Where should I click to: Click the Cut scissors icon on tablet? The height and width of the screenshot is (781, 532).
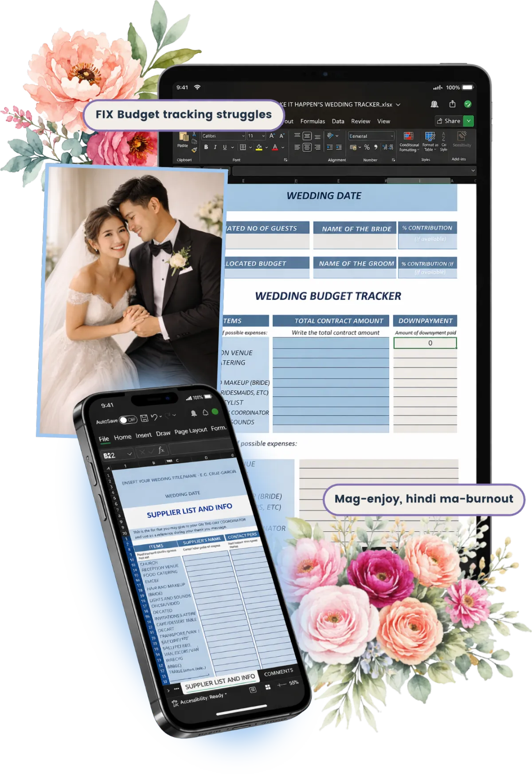tap(194, 134)
